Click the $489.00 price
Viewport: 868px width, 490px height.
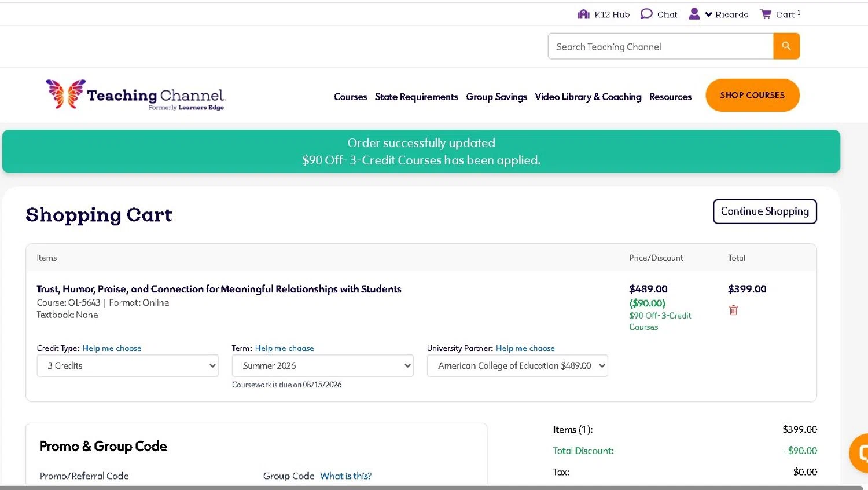tap(648, 289)
